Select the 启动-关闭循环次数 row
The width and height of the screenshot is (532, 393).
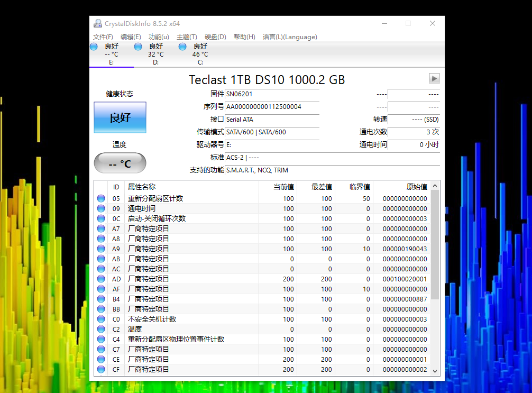(x=262, y=218)
